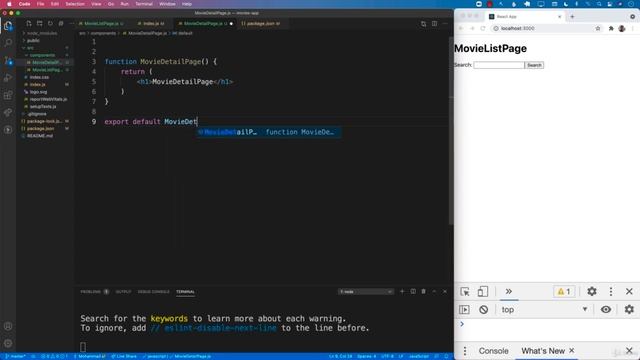Toggle device toolbar in DevTools
The width and height of the screenshot is (640, 360).
pyautogui.click(x=483, y=291)
